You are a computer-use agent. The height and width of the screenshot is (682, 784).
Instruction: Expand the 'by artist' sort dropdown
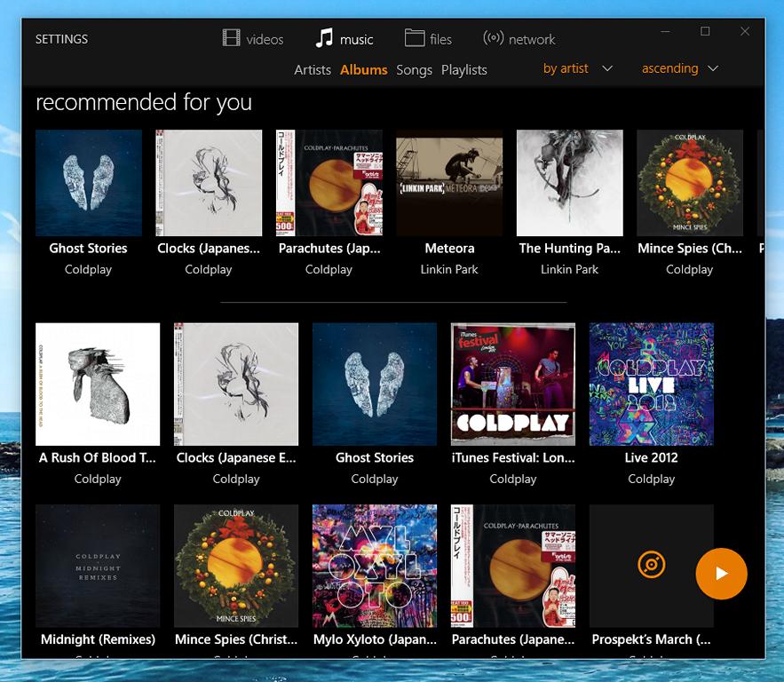point(577,68)
